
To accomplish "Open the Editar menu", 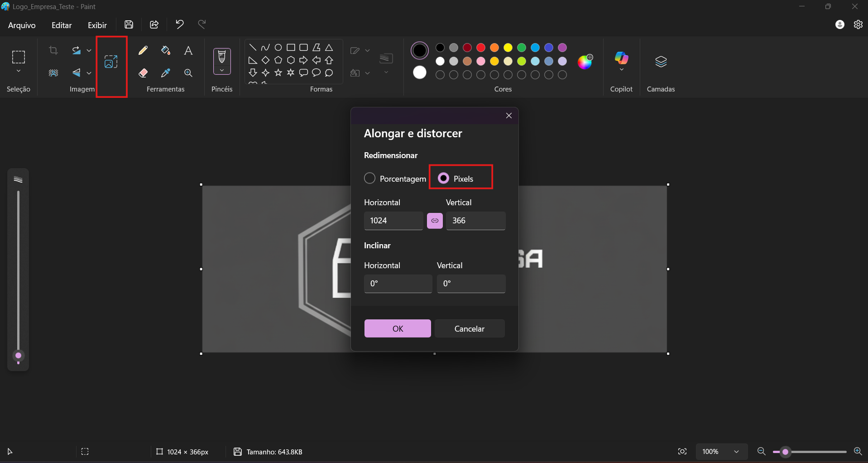I will [x=62, y=25].
